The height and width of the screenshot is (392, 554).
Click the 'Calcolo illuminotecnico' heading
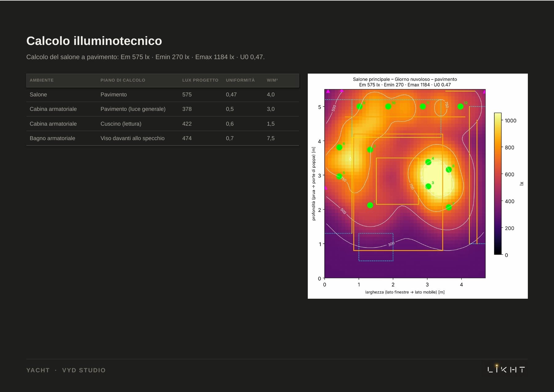[x=94, y=41]
